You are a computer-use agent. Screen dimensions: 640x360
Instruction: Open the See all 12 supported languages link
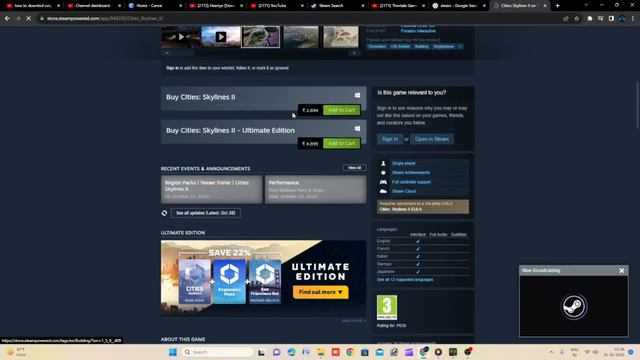click(x=405, y=280)
